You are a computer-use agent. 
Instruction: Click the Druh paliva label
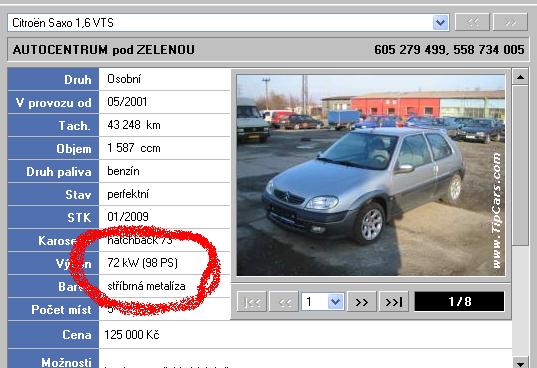(x=59, y=172)
